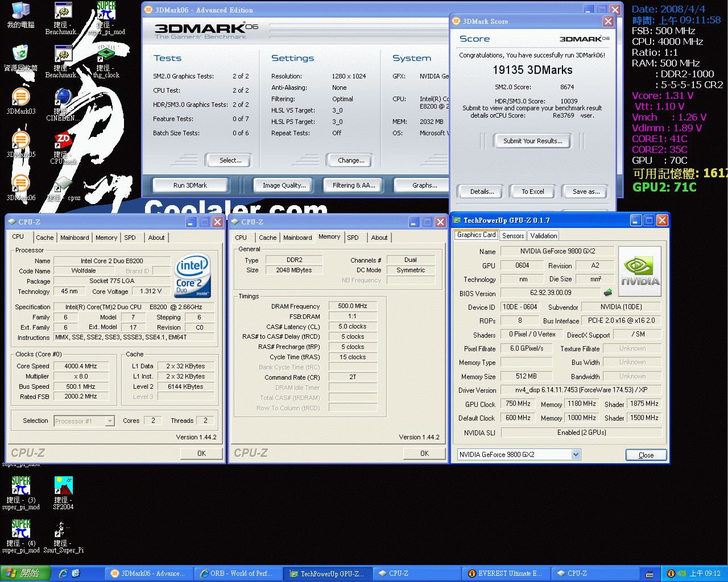Image resolution: width=728 pixels, height=582 pixels.
Task: Click the CAS# Latency 5.0 clocks field
Action: [353, 326]
